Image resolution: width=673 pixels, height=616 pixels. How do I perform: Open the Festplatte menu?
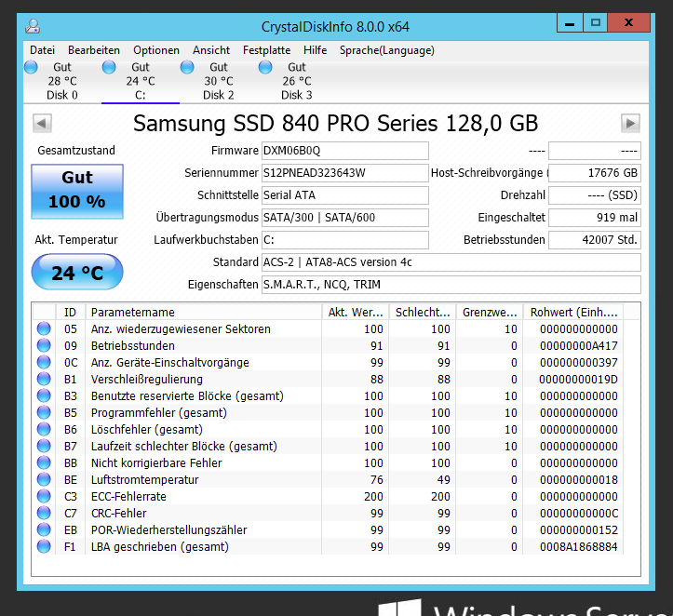266,50
